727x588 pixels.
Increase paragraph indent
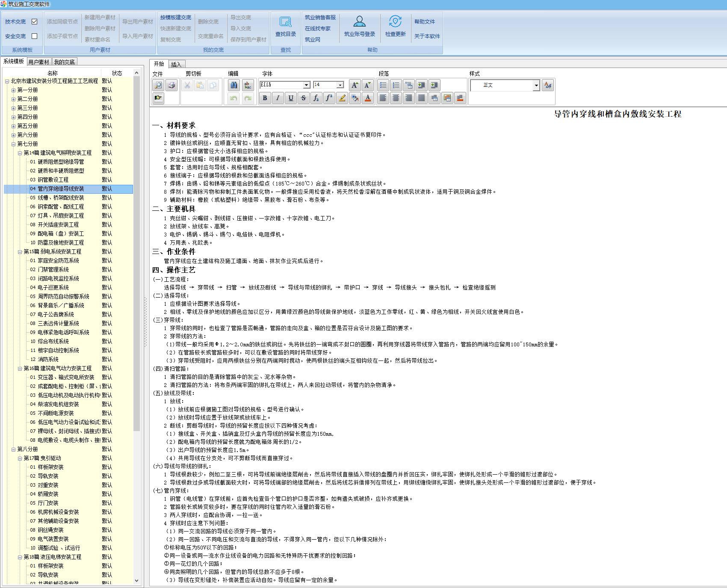point(434,85)
